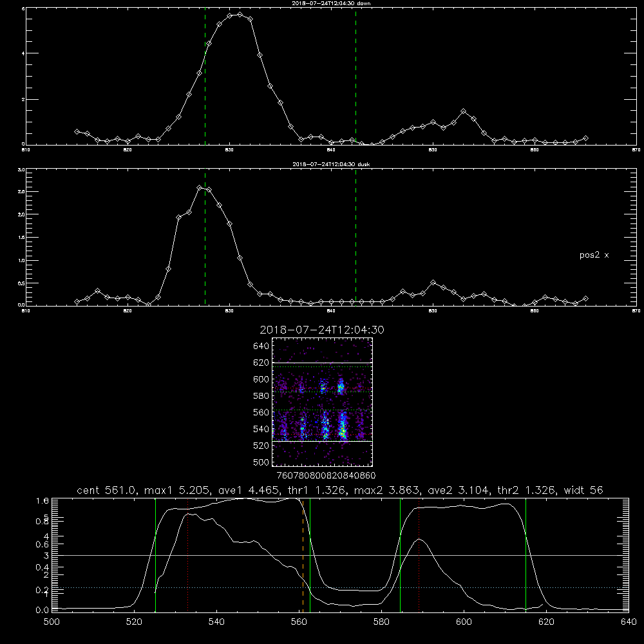Screen dimensions: 644x644
Task: Click the 'pos2 x' annotation in dusk plot
Action: click(x=594, y=255)
